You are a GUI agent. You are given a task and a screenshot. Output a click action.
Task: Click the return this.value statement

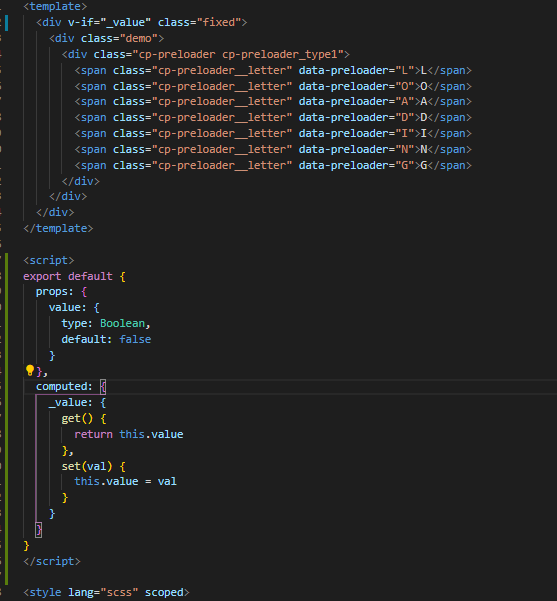tap(129, 434)
